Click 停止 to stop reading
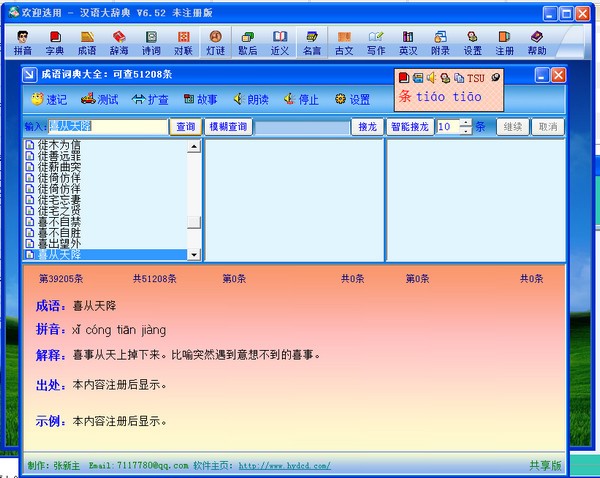The width and height of the screenshot is (600, 478). point(302,100)
